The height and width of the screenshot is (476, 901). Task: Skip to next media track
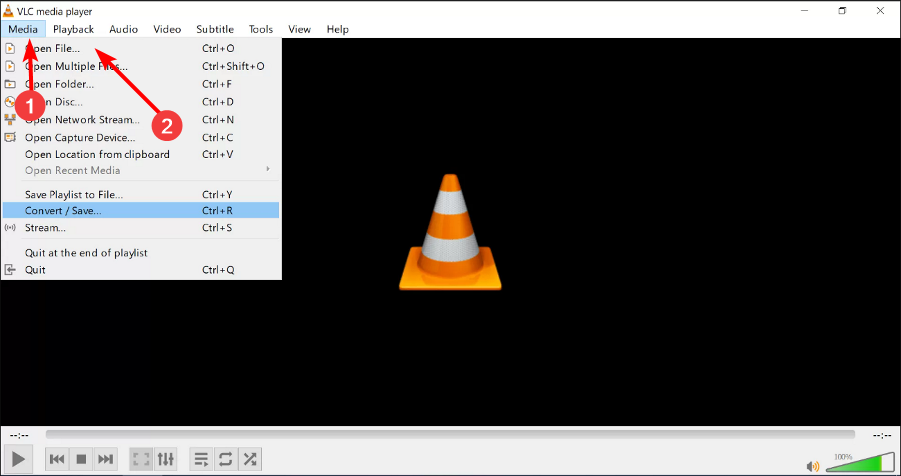click(x=105, y=459)
